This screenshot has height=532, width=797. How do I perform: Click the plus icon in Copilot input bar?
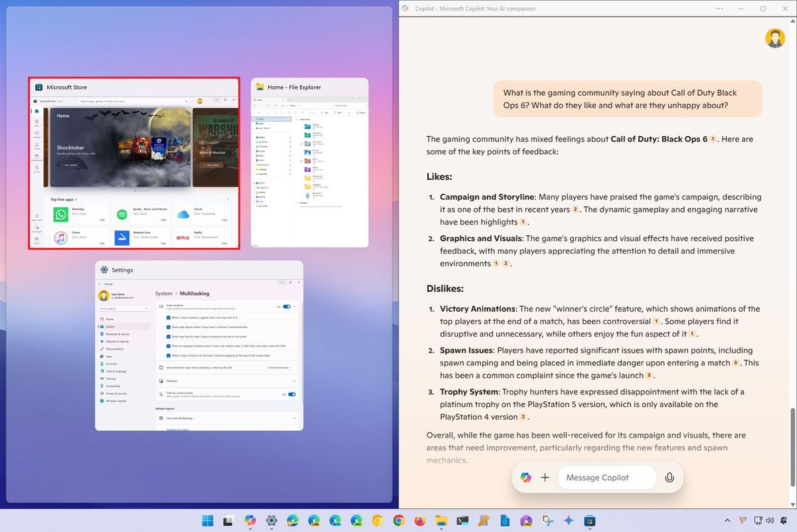click(x=545, y=477)
